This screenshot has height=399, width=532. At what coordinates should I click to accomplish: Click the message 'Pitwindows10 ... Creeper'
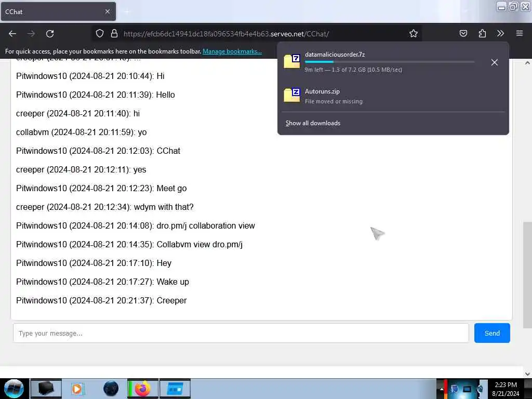(101, 301)
